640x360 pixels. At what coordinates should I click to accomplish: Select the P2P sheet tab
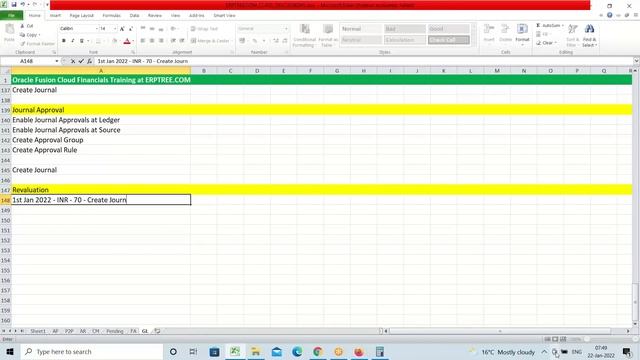pyautogui.click(x=69, y=331)
